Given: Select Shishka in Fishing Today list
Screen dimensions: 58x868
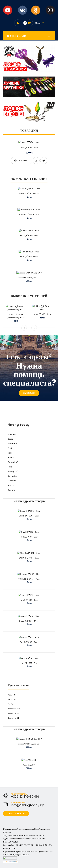Looking at the screenshot, I should (x=12, y=434).
